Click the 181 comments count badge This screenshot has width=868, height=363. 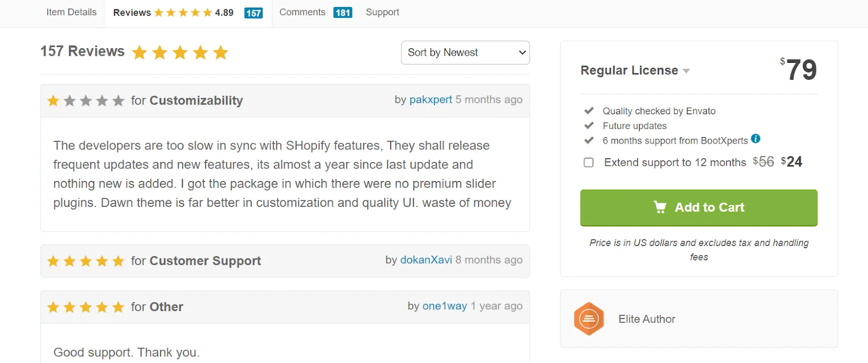coord(343,12)
